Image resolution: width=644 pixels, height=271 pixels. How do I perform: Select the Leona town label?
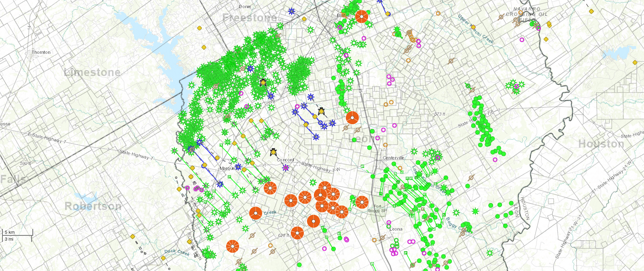pos(396,229)
